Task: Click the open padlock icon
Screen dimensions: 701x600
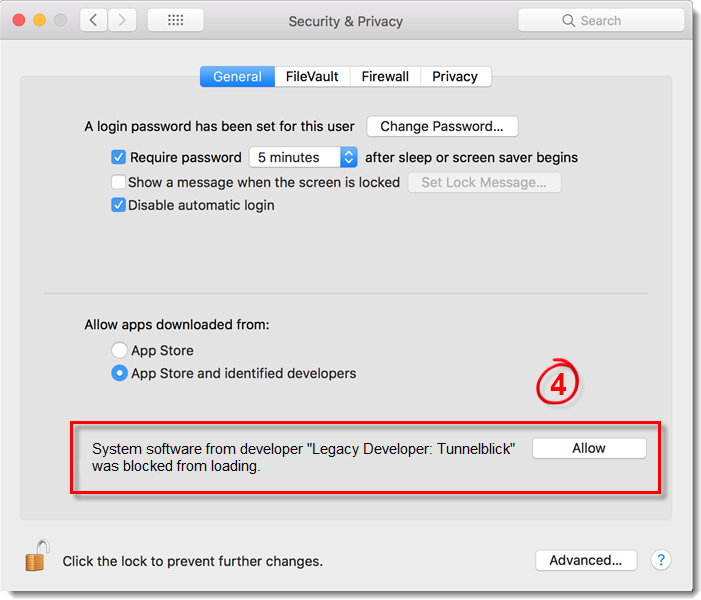Action: (37, 555)
